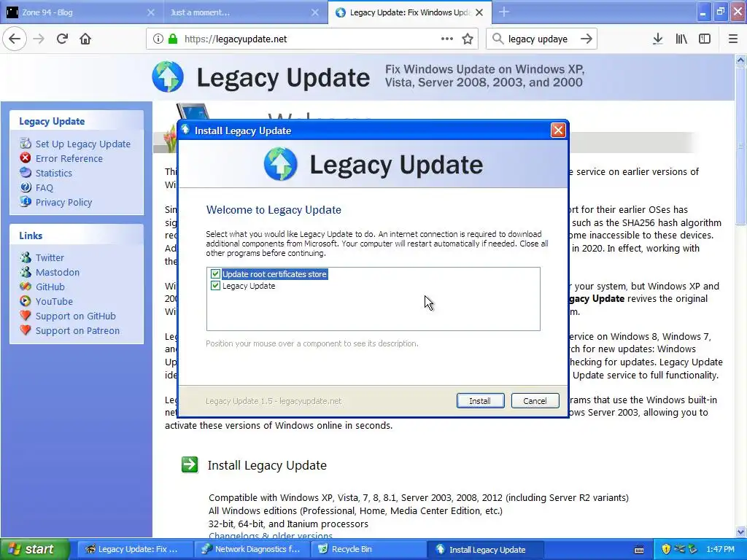Screen dimensions: 747x560
Task: Open the Statistics sidebar link
Action: coord(54,174)
